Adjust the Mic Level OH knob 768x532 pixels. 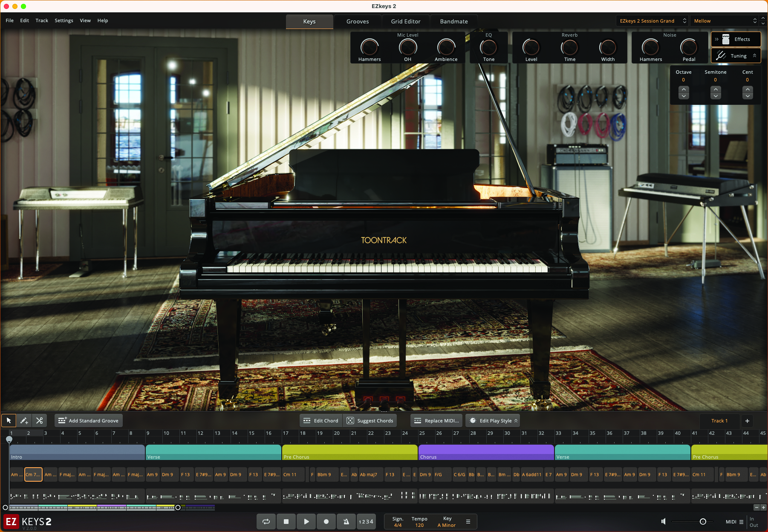coord(408,47)
